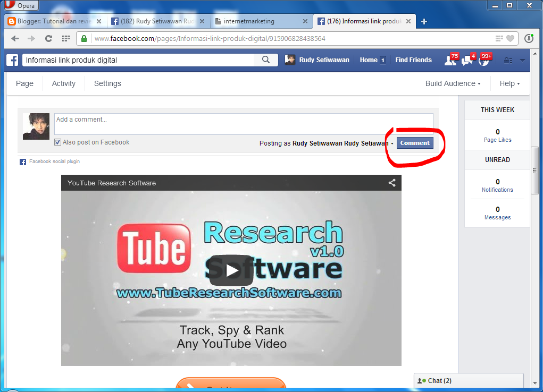This screenshot has height=392, width=543.
Task: Click the share icon on video
Action: 392,183
